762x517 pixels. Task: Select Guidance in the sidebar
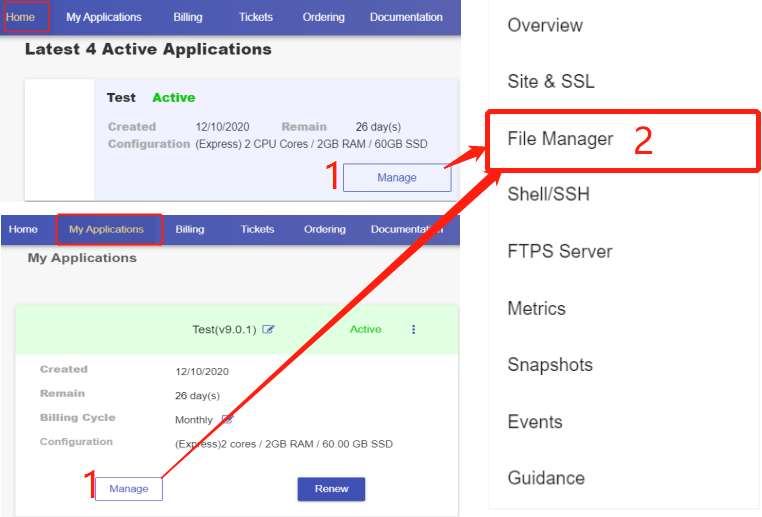(546, 478)
